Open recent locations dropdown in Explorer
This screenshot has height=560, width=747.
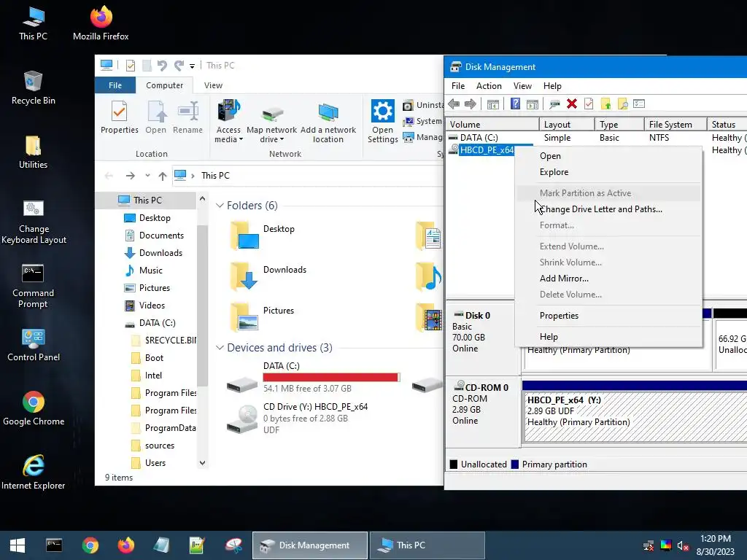tap(147, 176)
